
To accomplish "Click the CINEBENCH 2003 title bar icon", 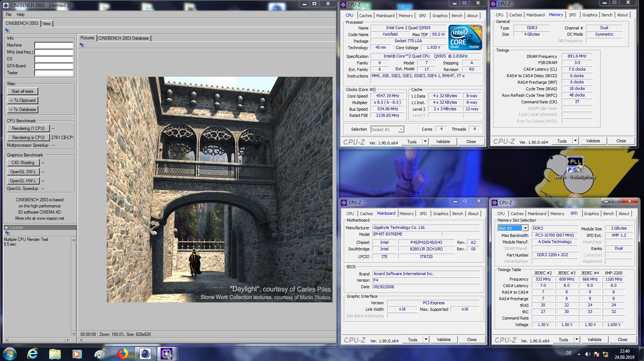I will (6, 5).
